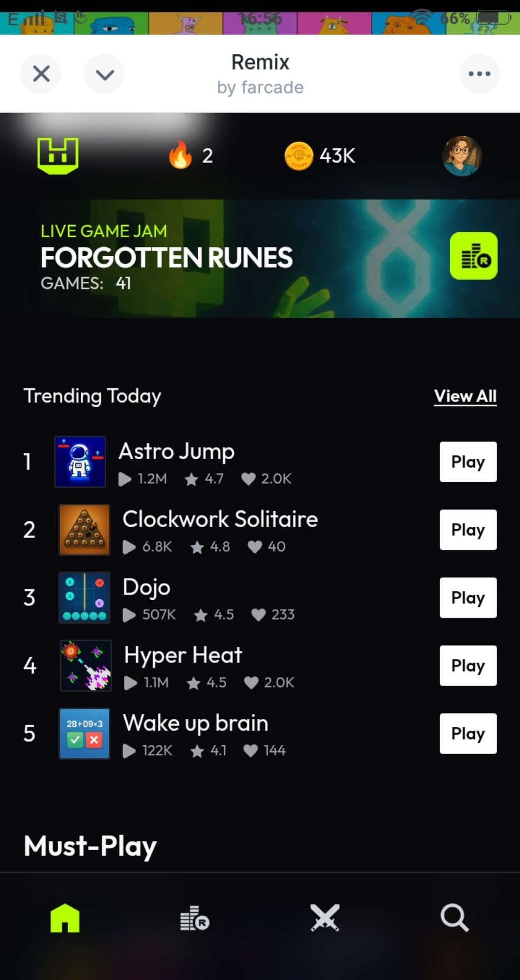Switch to the leaderboard tab in bottom bar
This screenshot has height=980, width=520.
click(194, 918)
